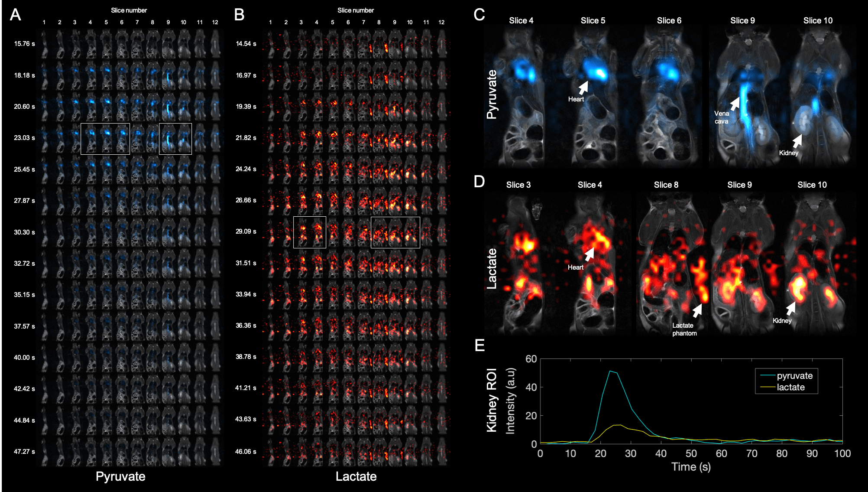868x492 pixels.
Task: Click the Kidney arrow in pyruvate Slice 10
Action: [x=797, y=141]
